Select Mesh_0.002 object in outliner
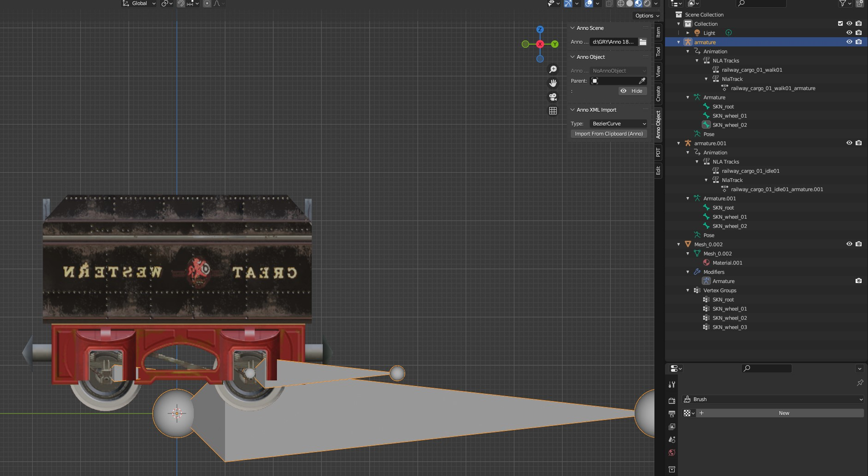Viewport: 868px width, 476px height. pos(708,244)
